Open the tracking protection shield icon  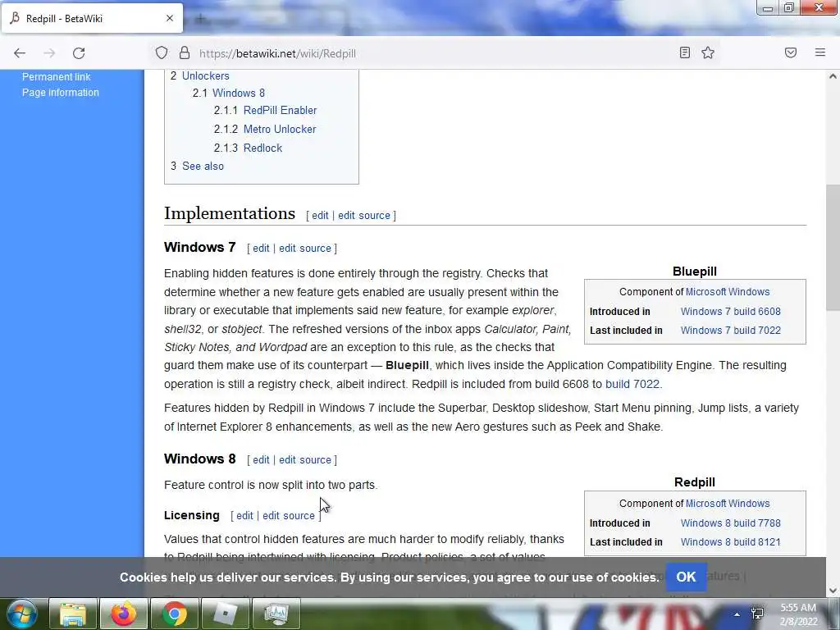click(x=162, y=53)
